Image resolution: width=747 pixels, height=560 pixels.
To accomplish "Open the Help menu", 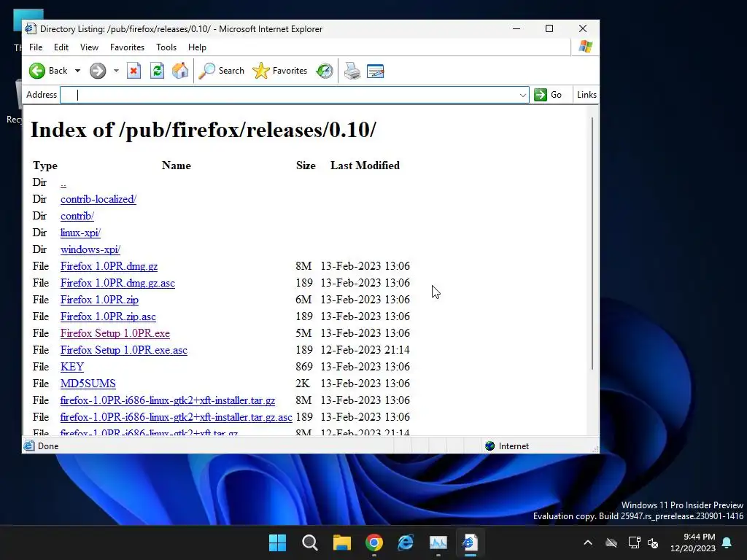I will [197, 47].
